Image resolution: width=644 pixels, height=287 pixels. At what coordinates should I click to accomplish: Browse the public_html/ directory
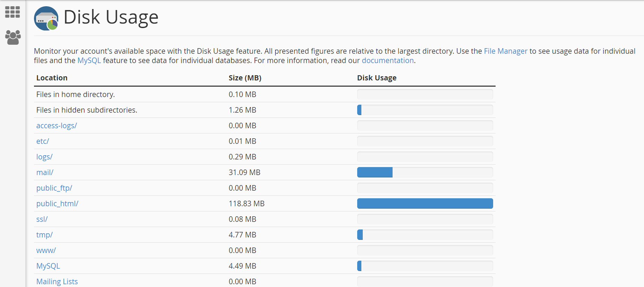pos(57,204)
